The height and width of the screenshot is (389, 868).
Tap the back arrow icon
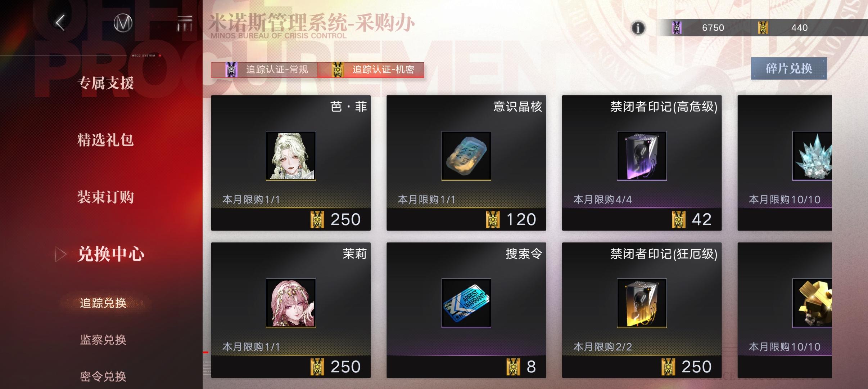coord(60,23)
